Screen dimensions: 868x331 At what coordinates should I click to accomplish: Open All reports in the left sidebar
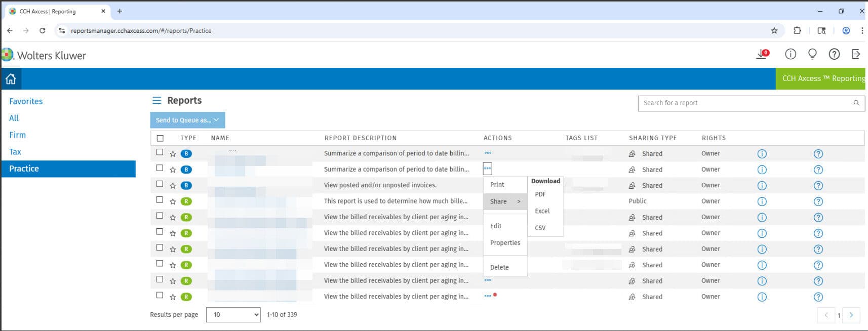coord(14,118)
